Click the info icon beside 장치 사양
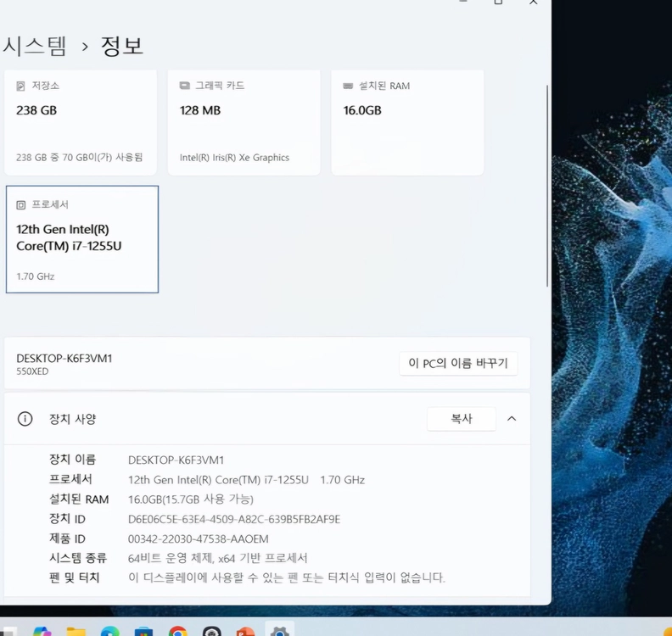The height and width of the screenshot is (636, 672). tap(25, 418)
